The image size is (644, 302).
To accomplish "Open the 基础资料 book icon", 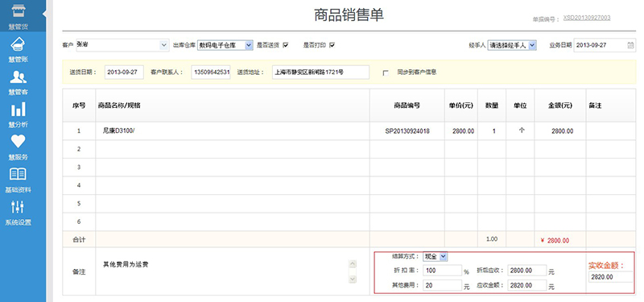I will [18, 174].
